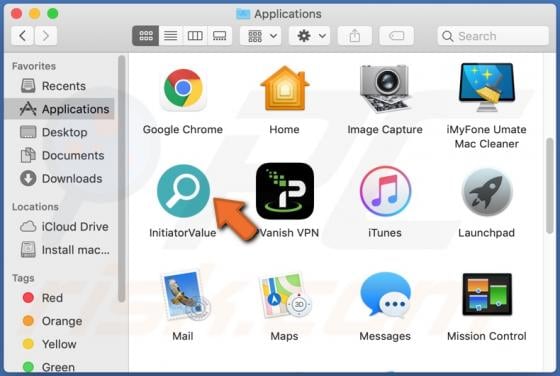The height and width of the screenshot is (376, 560).
Task: Select the InitiatorValue app icon
Action: pos(183,191)
